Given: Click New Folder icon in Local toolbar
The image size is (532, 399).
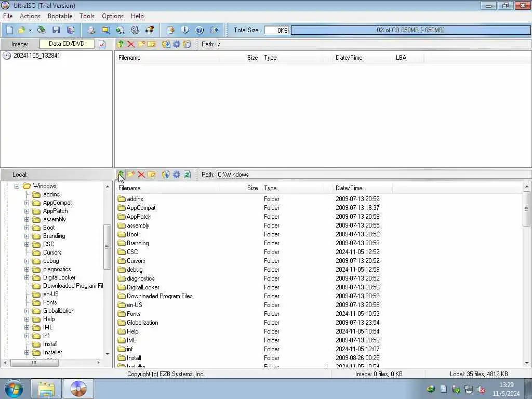Looking at the screenshot, I should (x=131, y=175).
